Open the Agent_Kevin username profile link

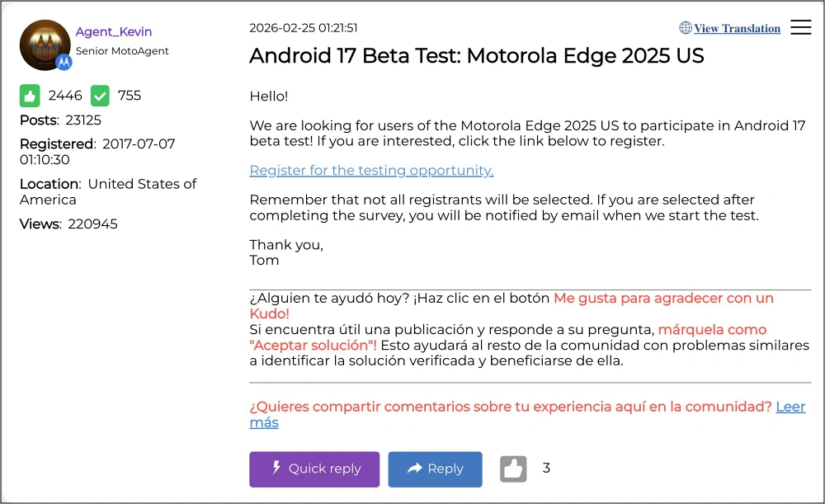click(114, 32)
